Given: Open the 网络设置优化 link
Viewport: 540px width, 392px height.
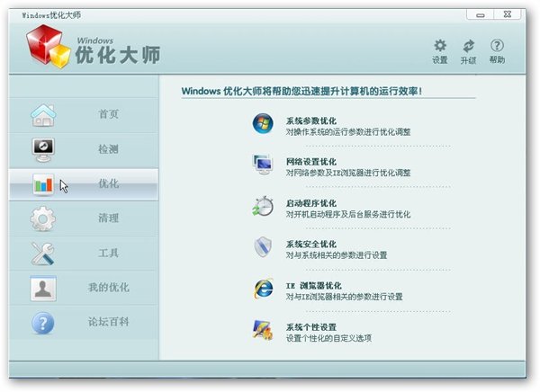Looking at the screenshot, I should click(x=311, y=162).
